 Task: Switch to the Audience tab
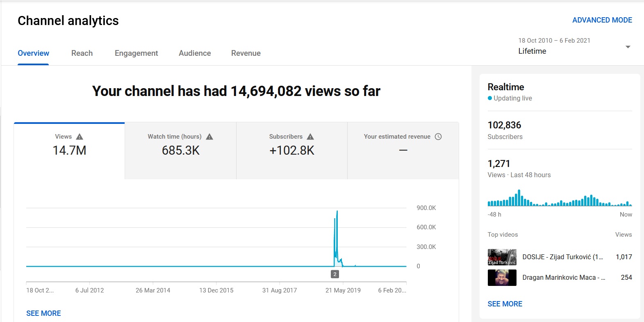coord(195,53)
